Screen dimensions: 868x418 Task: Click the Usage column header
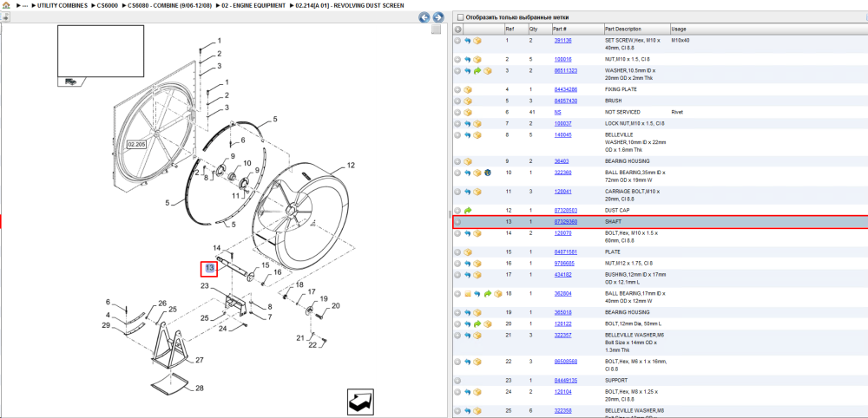(x=678, y=29)
